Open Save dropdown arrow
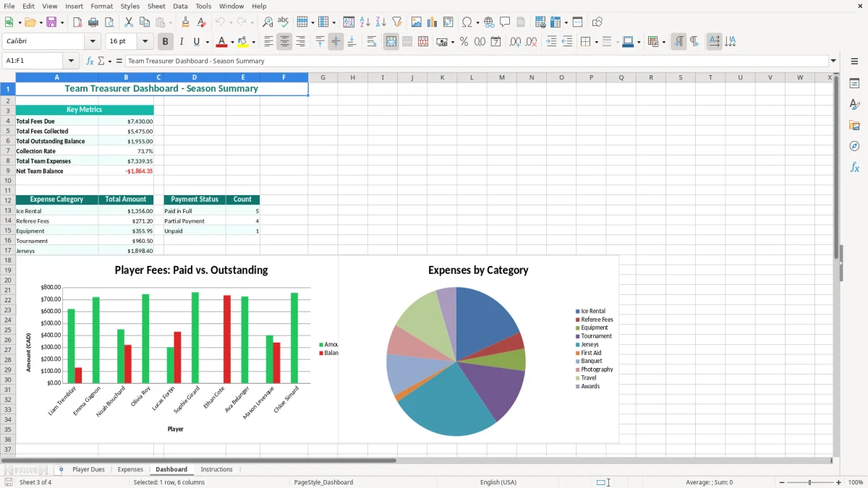 61,22
